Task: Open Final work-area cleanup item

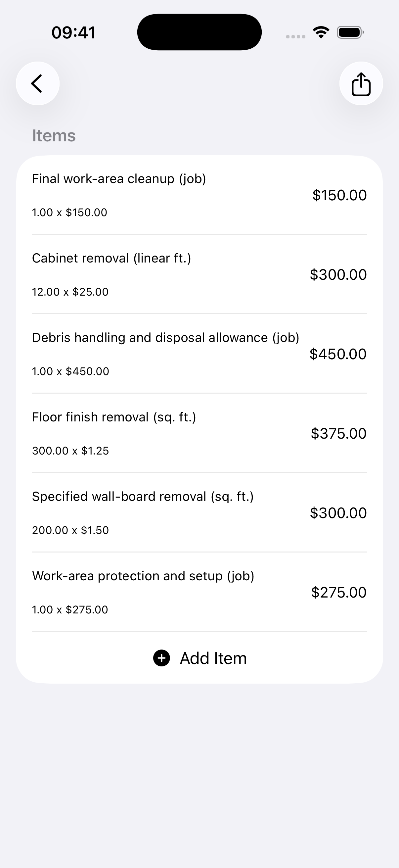Action: [199, 195]
